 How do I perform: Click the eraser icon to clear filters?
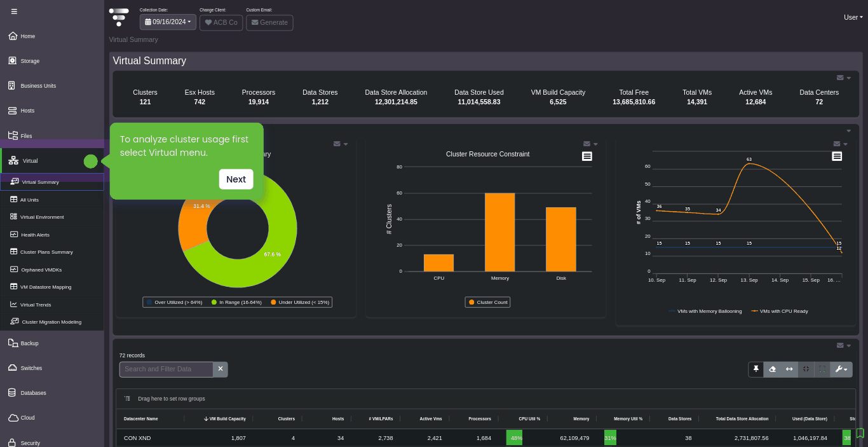click(x=773, y=369)
